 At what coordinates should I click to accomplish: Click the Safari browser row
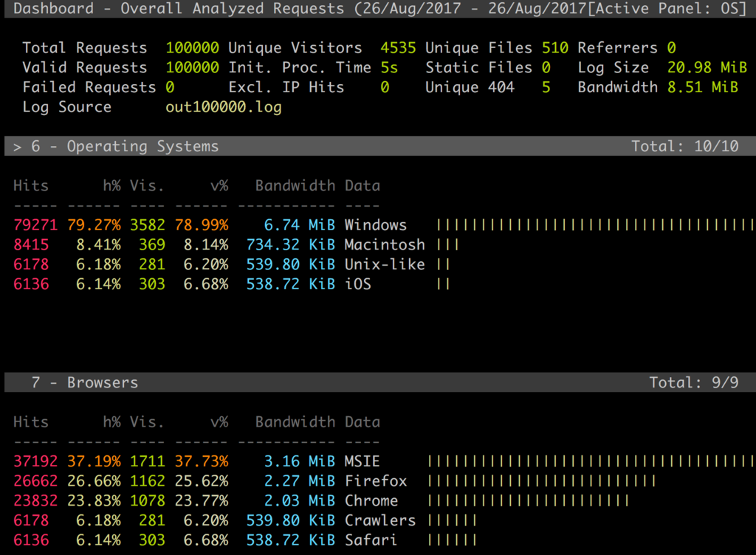click(x=245, y=540)
